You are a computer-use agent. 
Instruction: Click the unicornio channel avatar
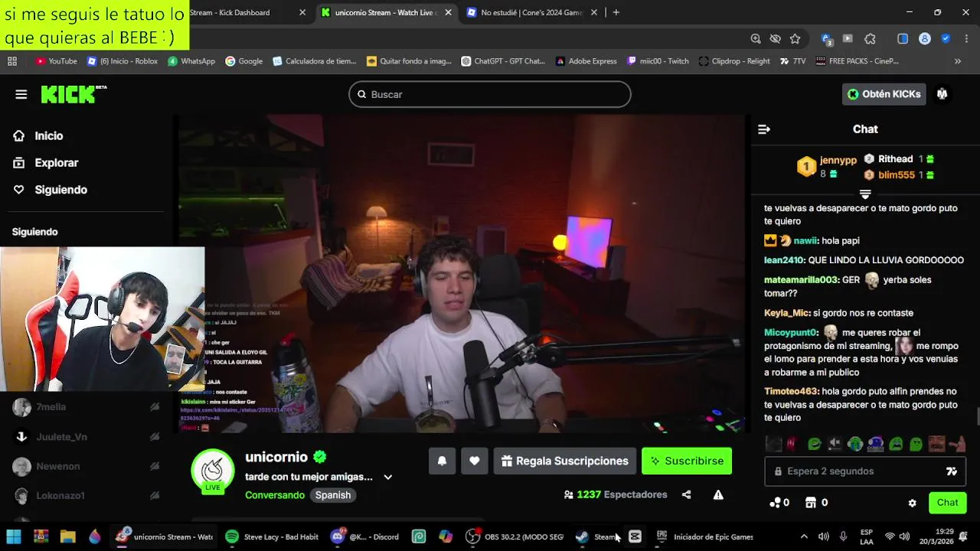[x=212, y=471]
